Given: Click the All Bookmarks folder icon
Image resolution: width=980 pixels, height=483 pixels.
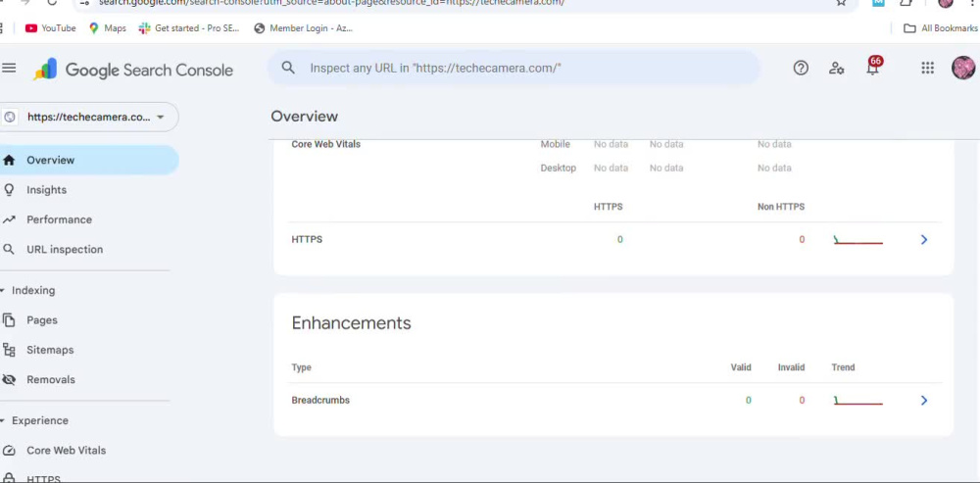Looking at the screenshot, I should click(x=910, y=28).
